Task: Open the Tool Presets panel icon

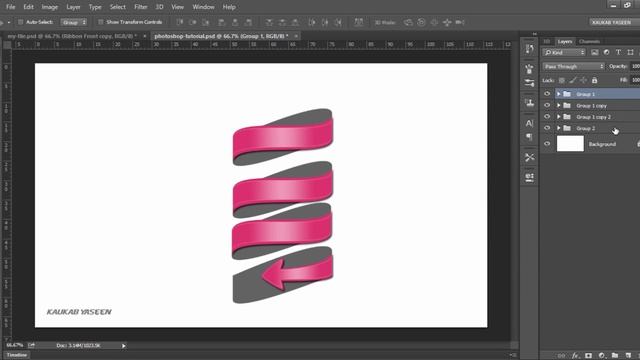Action: pyautogui.click(x=529, y=157)
